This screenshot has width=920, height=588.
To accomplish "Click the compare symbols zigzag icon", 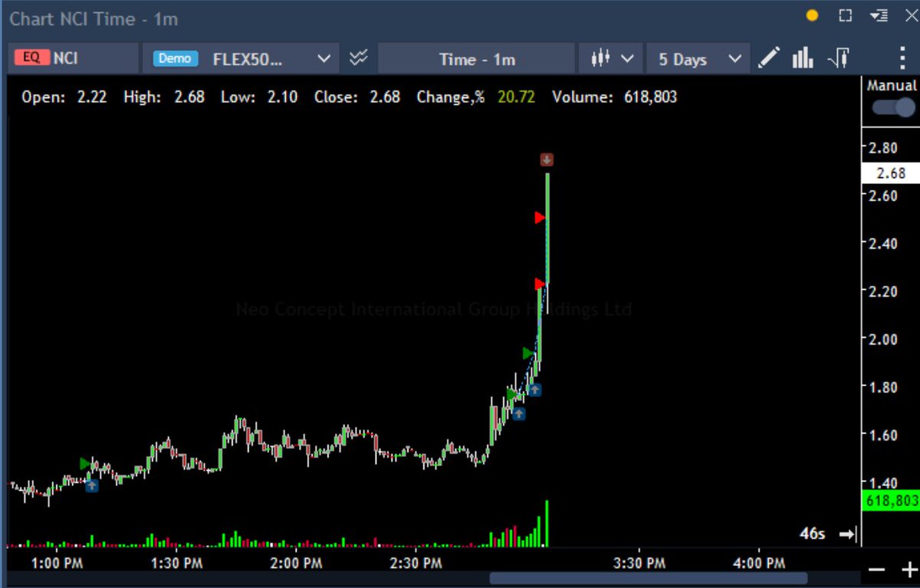I will (x=358, y=58).
